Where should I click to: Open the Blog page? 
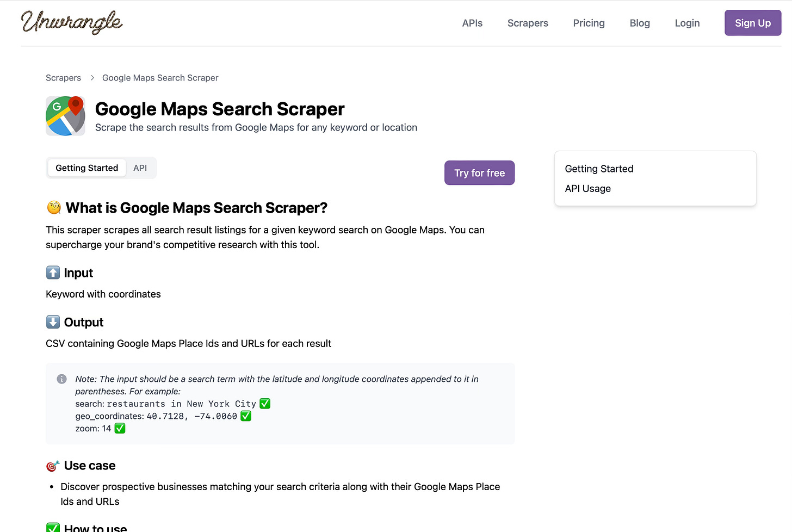(640, 23)
